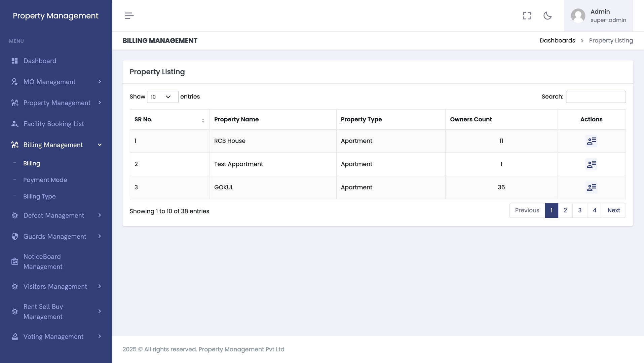Click the Admin profile avatar
The width and height of the screenshot is (644, 363).
click(578, 16)
